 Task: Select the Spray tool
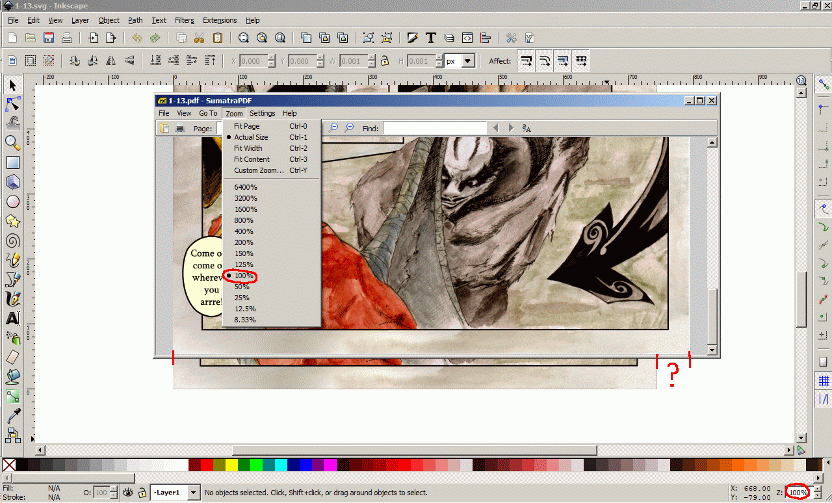click(13, 338)
